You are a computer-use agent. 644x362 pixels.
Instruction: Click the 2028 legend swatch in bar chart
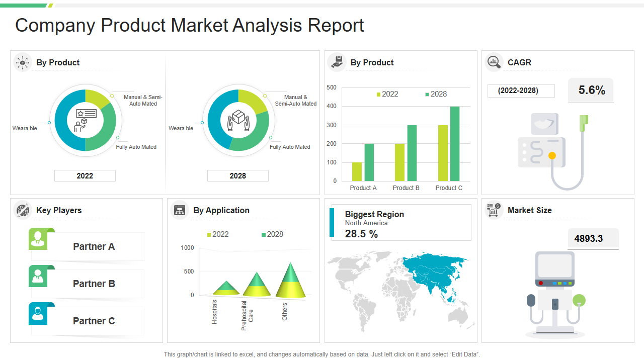(427, 95)
